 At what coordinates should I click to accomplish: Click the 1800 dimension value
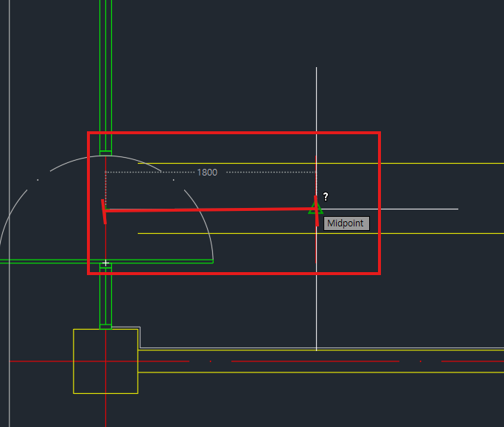coord(207,173)
